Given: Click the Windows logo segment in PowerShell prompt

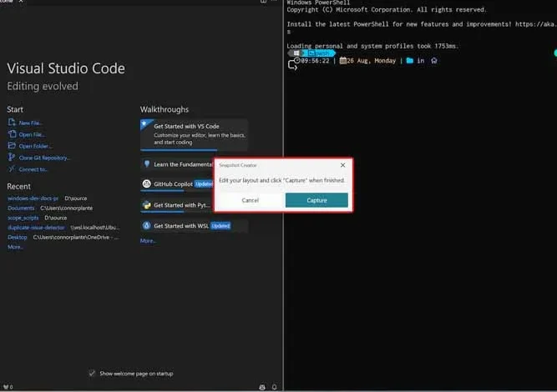Looking at the screenshot, I should pos(296,53).
